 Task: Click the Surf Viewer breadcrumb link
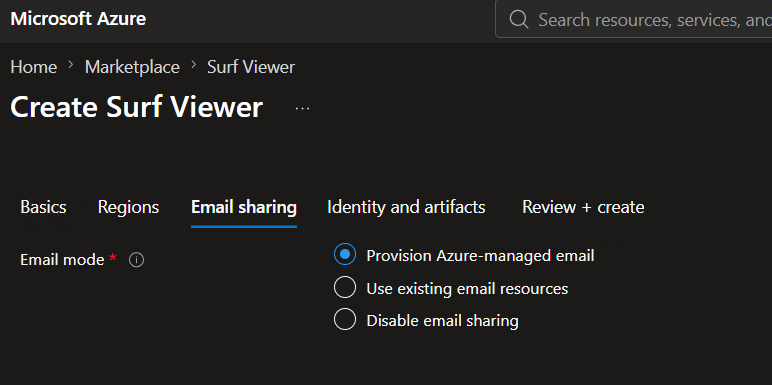251,67
